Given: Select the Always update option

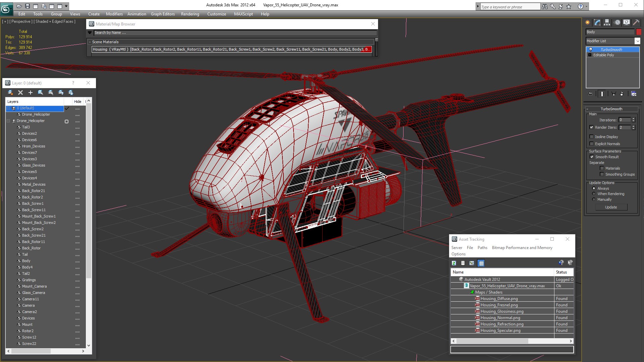Looking at the screenshot, I should pyautogui.click(x=594, y=188).
